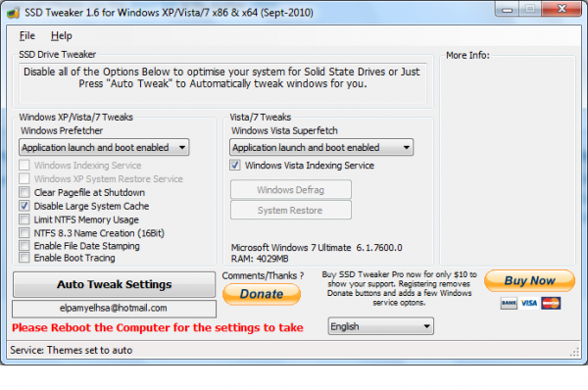Check Limit NTFS Memory Usage
Viewport: 588px width, 390px height.
[x=24, y=219]
